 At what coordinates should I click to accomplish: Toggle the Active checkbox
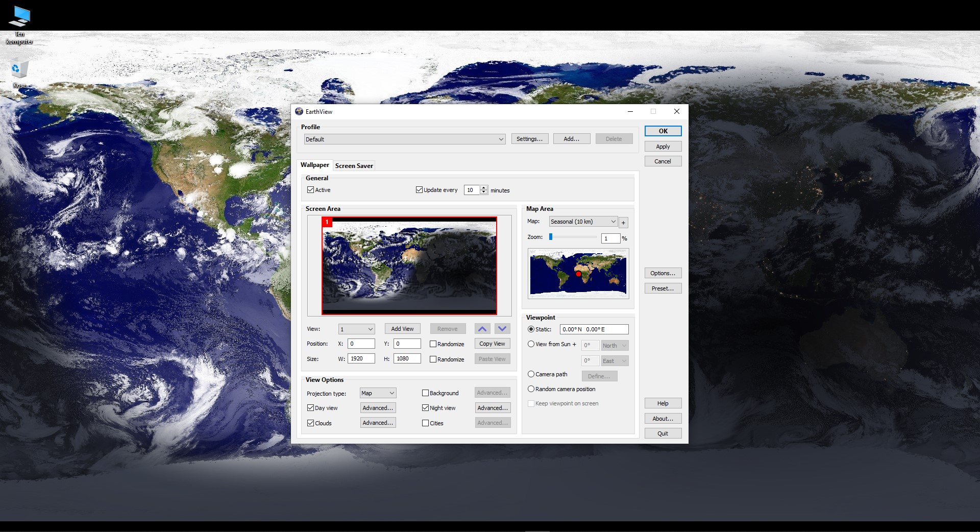point(310,190)
